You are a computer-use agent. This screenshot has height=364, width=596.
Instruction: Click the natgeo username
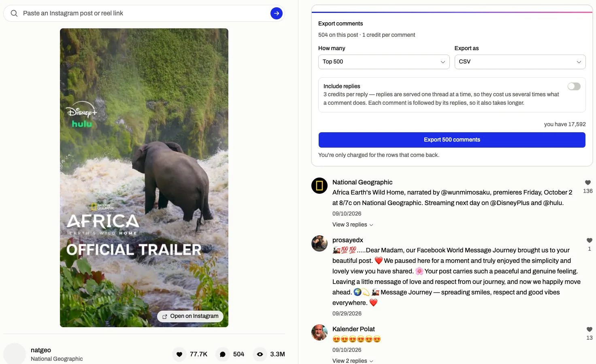pyautogui.click(x=41, y=350)
